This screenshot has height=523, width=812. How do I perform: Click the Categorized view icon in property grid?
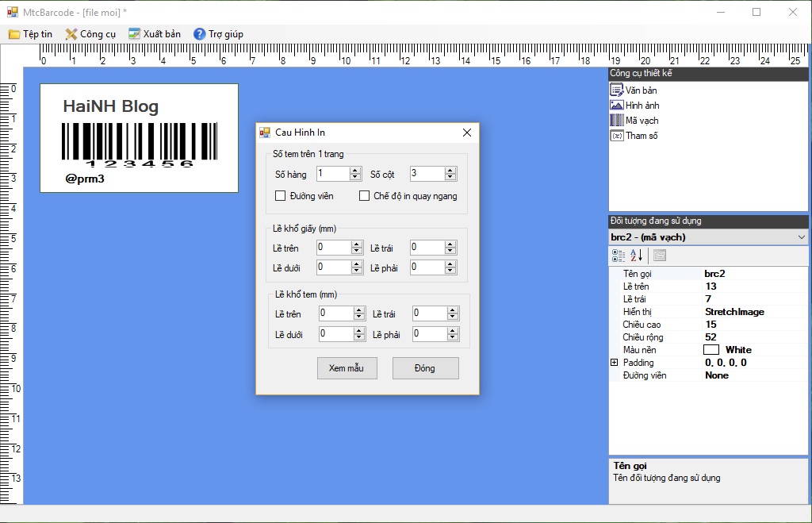[x=619, y=256]
